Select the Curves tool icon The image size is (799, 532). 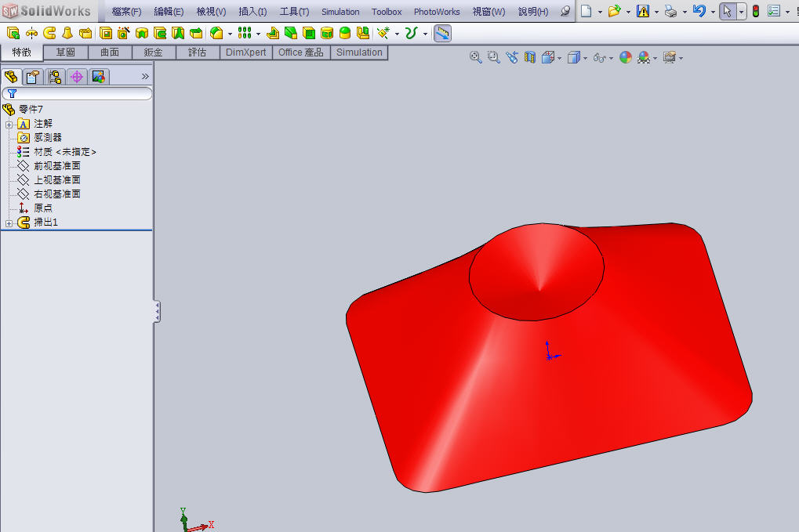411,34
